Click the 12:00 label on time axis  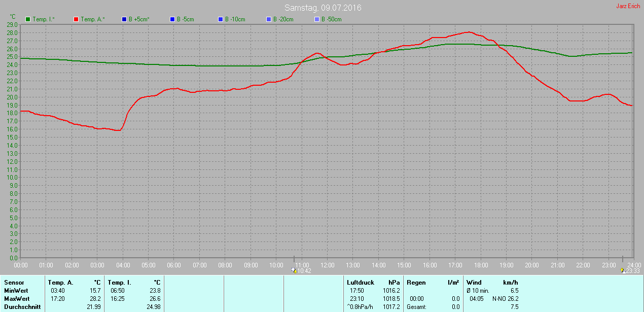point(327,265)
